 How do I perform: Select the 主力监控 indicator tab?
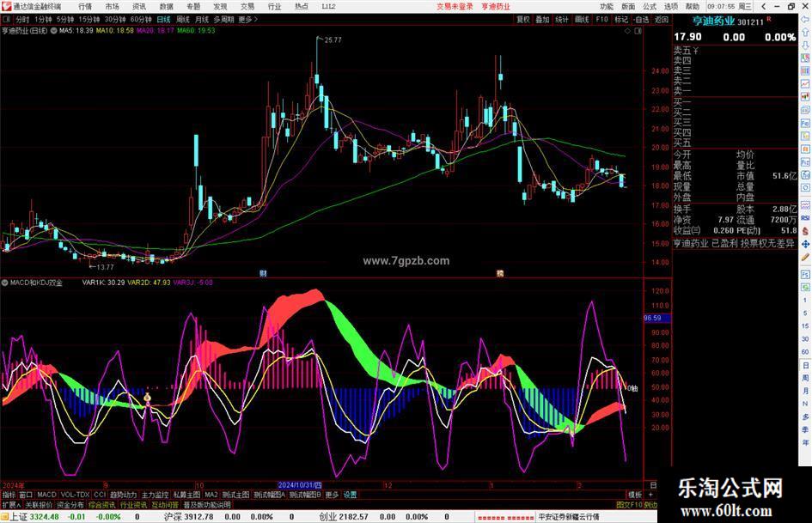156,495
